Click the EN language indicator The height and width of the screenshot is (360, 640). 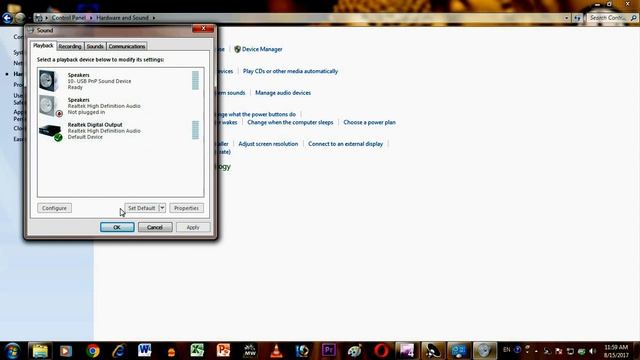(x=507, y=350)
